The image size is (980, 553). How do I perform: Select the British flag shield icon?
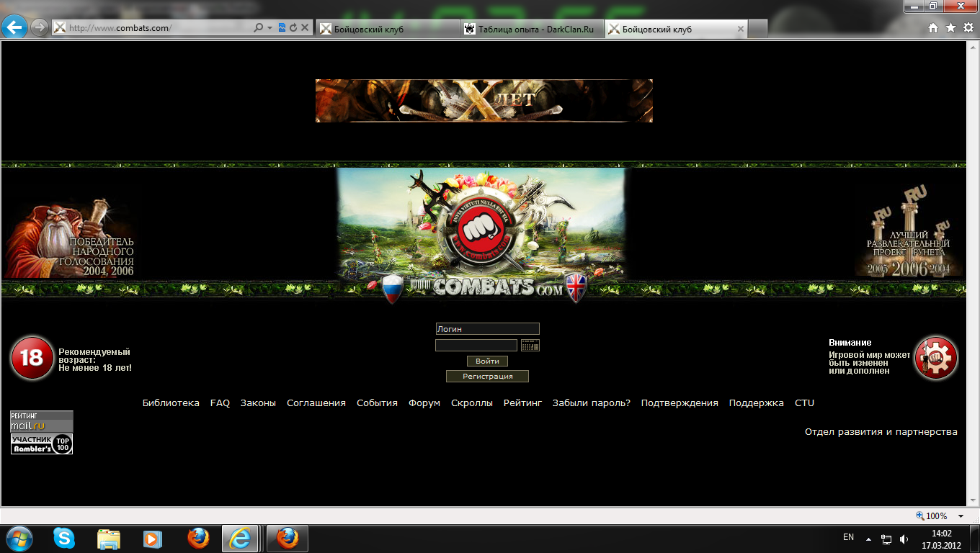tap(576, 288)
